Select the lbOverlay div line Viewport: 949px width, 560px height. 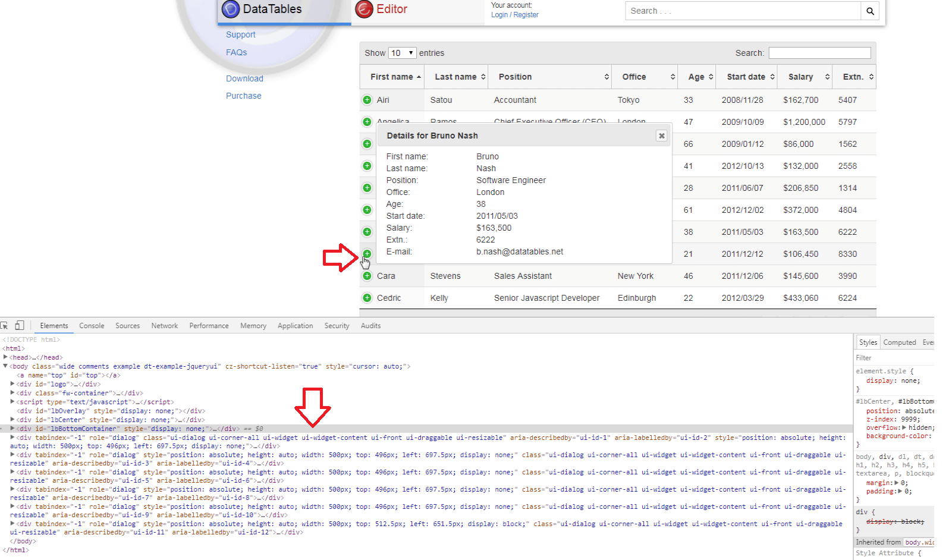[111, 411]
